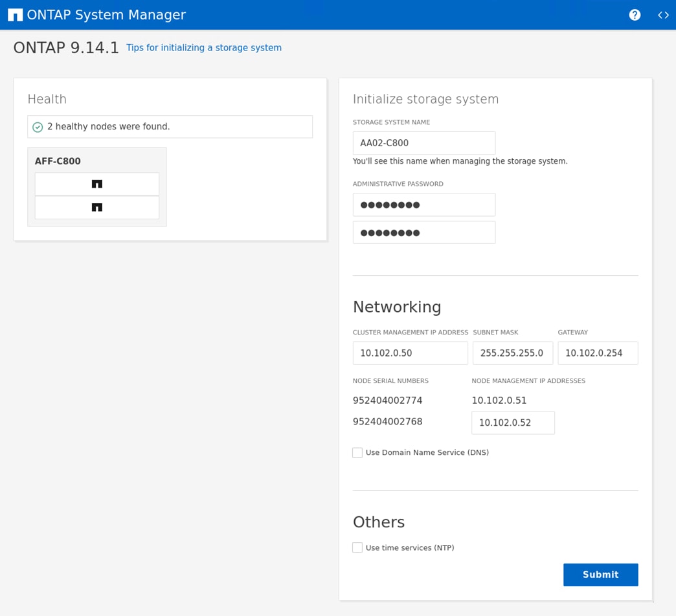Click the Initialize storage system heading
The image size is (676, 616).
(x=425, y=99)
